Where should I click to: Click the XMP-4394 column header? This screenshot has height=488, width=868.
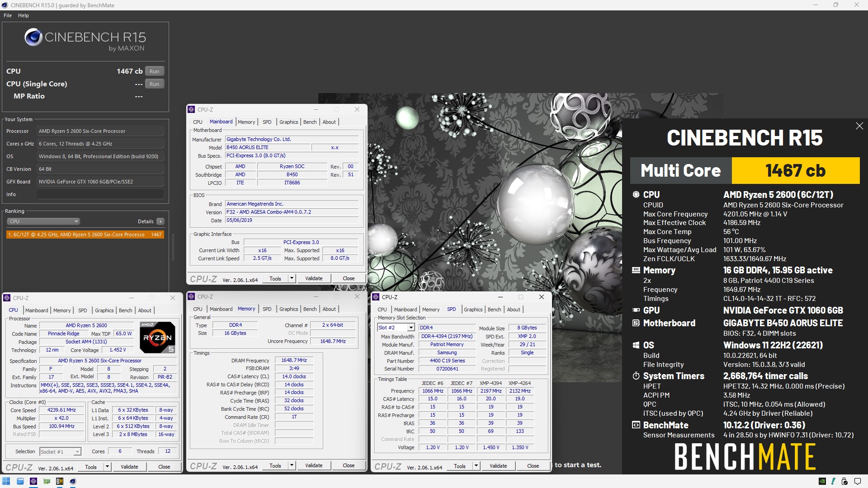(x=491, y=383)
